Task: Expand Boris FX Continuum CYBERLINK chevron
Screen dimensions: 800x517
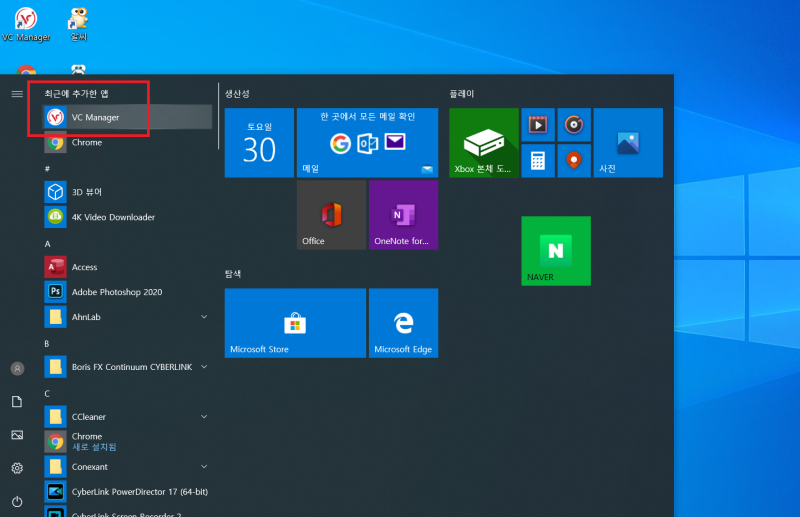Action: [204, 367]
